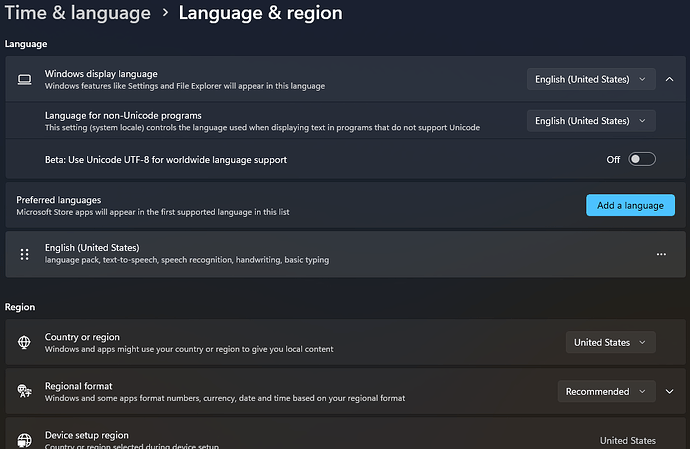Open the Windows display language dropdown
This screenshot has width=690, height=449.
pos(591,79)
